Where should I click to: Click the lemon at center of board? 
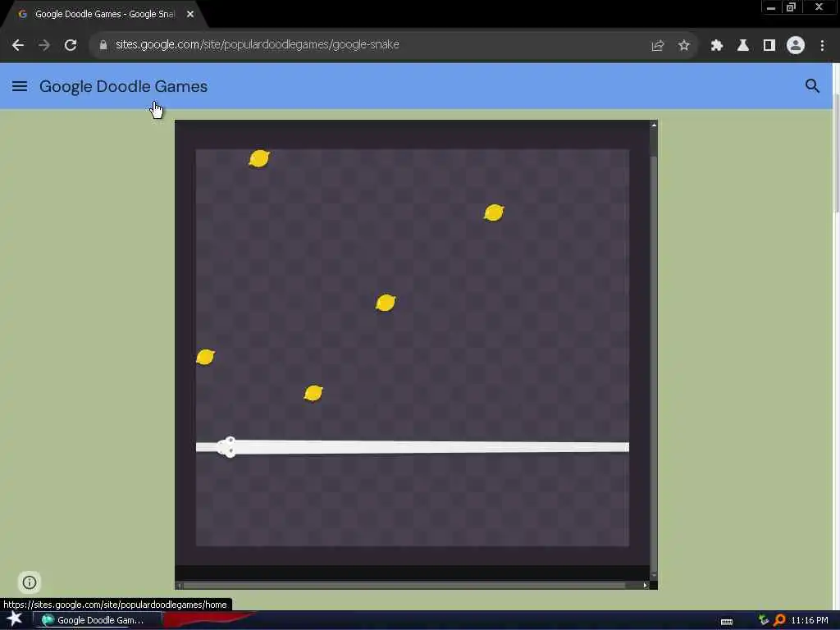pos(386,303)
